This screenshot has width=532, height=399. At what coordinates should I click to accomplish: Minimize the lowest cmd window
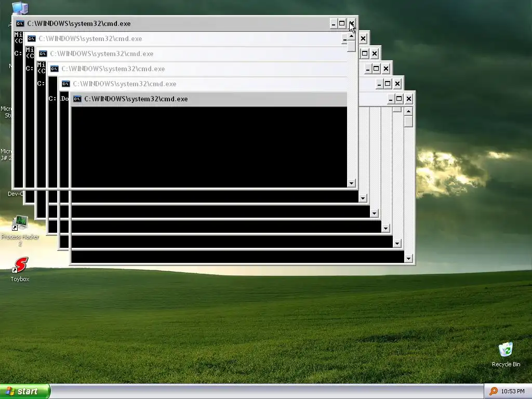point(391,99)
